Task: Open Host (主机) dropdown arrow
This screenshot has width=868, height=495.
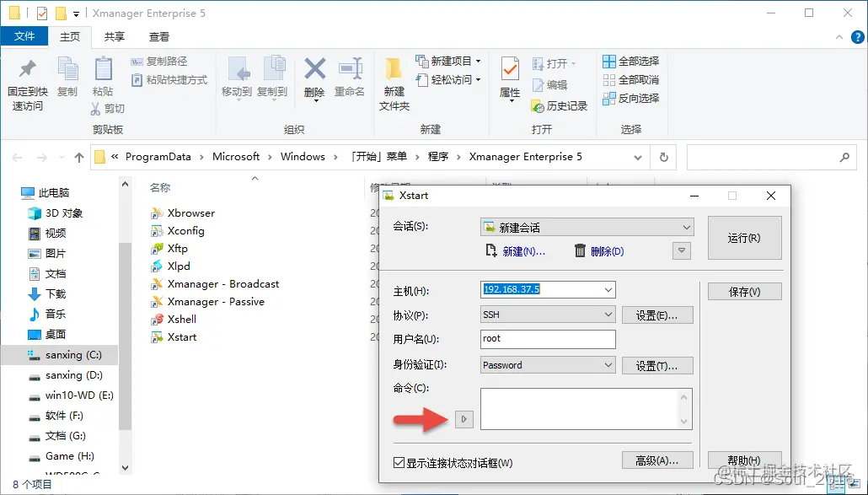Action: tap(608, 289)
